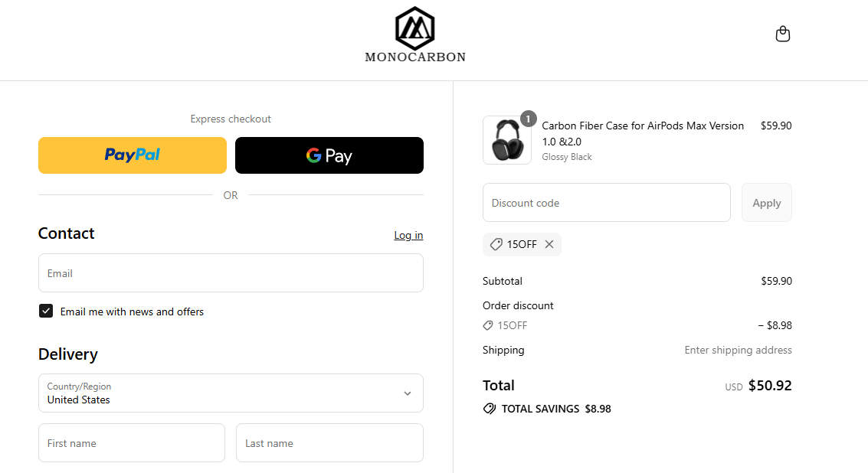The image size is (868, 473).
Task: Click into the First name field
Action: pyautogui.click(x=132, y=442)
